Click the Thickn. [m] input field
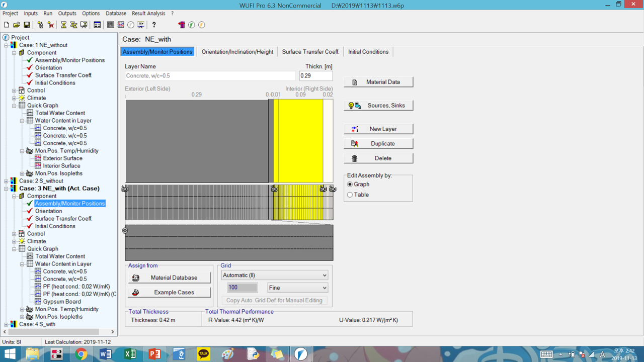The height and width of the screenshot is (362, 644). [x=315, y=76]
